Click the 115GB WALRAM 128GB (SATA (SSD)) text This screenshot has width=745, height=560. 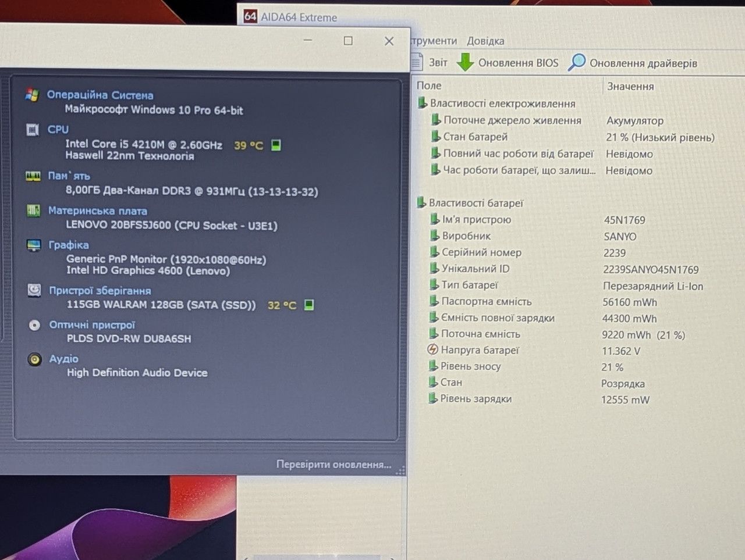pyautogui.click(x=161, y=304)
